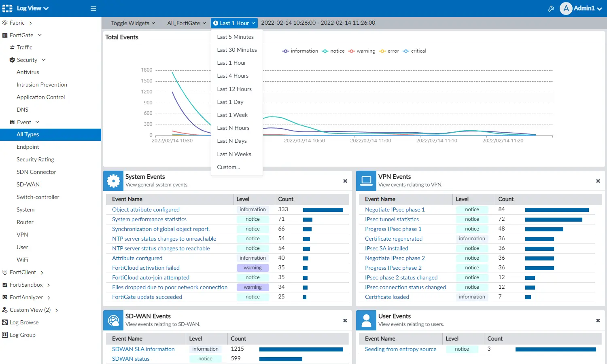The height and width of the screenshot is (364, 607).
Task: Open the Log View app grid icon
Action: pos(7,8)
